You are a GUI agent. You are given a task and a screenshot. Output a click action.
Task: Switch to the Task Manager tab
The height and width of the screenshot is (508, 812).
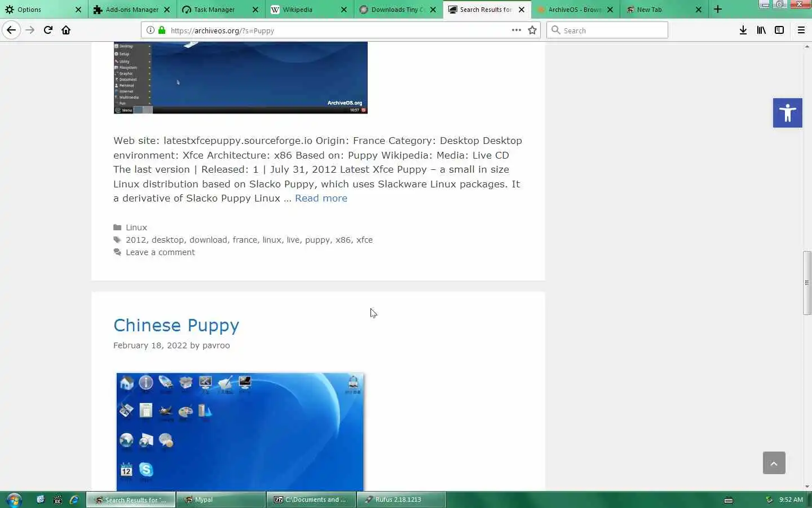[221, 10]
